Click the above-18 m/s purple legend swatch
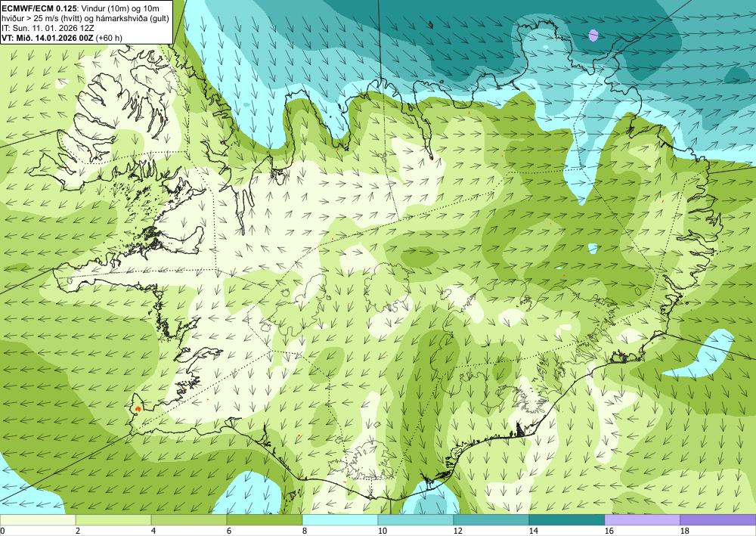 point(718,519)
